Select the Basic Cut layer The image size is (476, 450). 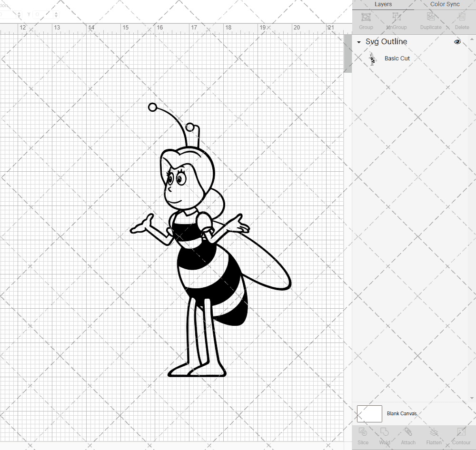(x=397, y=59)
